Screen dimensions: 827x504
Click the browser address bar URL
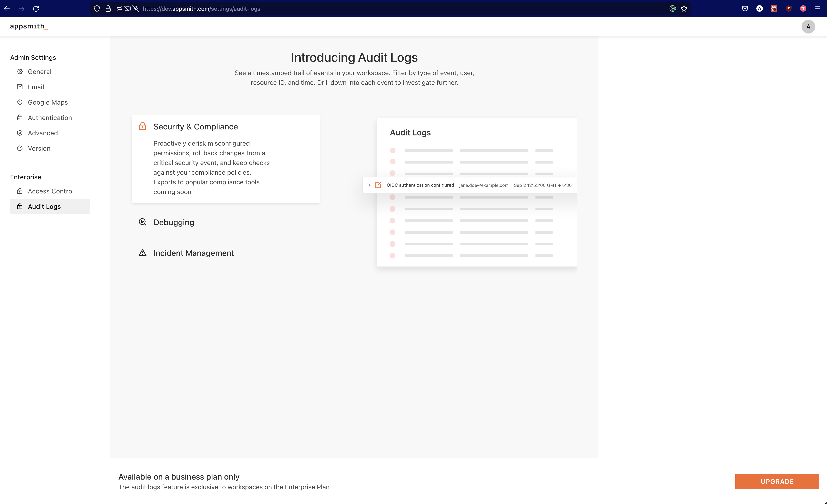(201, 9)
